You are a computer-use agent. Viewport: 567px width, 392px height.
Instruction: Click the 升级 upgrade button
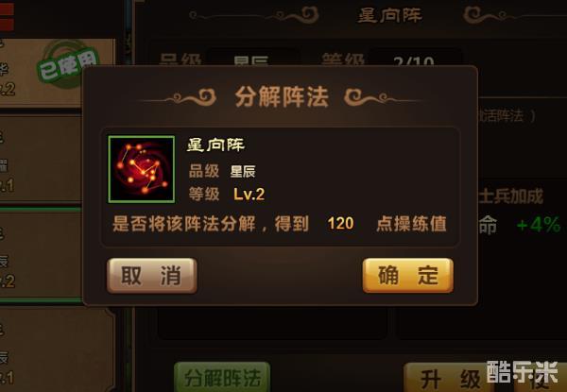click(450, 378)
